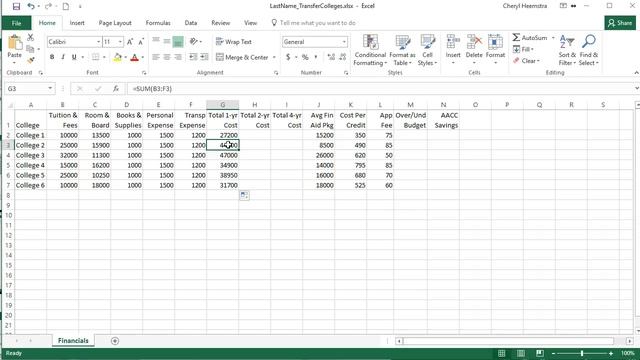Screen dimensions: 640x360
Task: Click the Cut scissors icon
Action: pos(31,38)
